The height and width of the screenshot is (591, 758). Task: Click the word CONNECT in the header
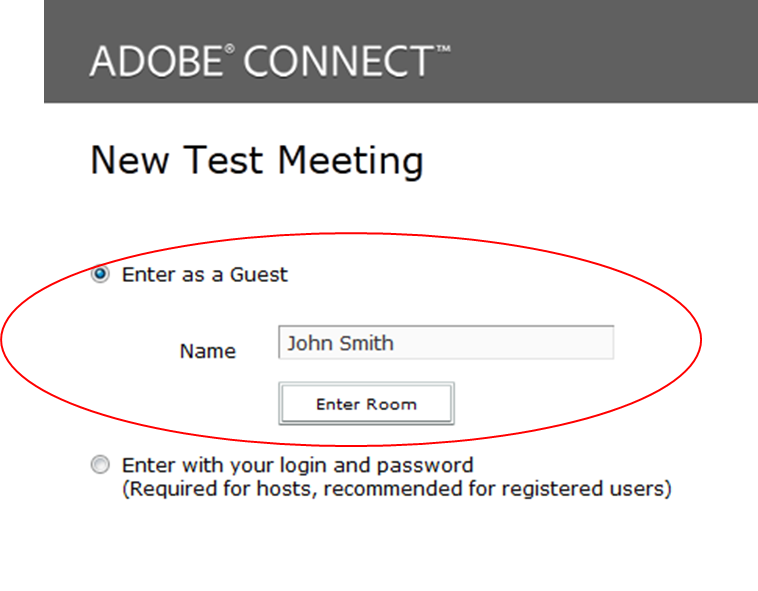click(x=339, y=61)
